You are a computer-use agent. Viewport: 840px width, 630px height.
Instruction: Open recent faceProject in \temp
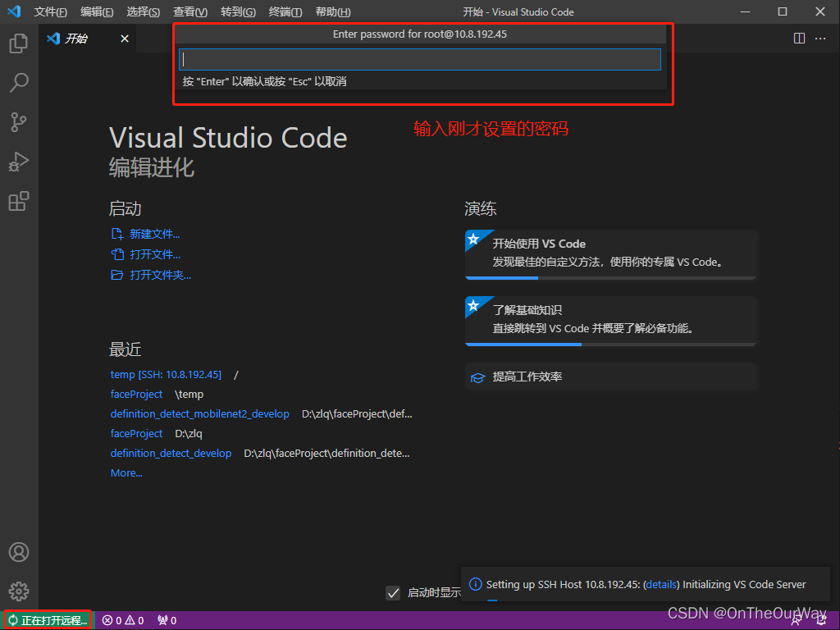point(136,395)
